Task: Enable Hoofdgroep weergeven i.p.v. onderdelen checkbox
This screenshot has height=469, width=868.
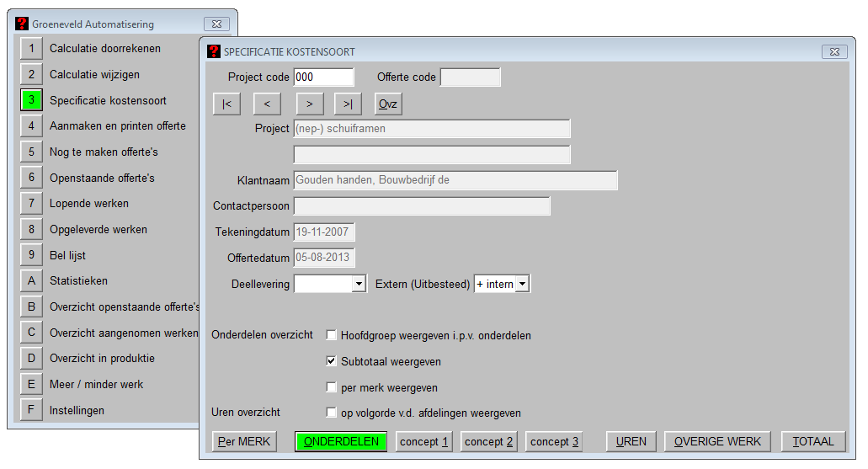Action: tap(332, 335)
